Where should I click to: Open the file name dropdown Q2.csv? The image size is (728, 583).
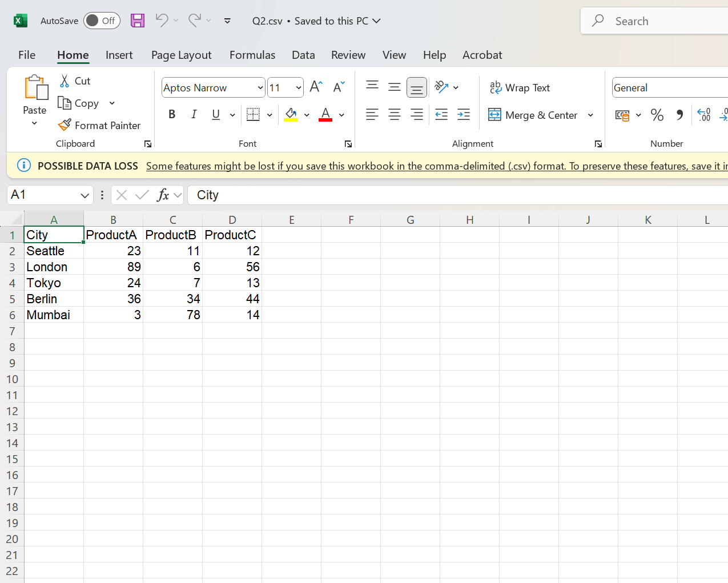point(316,21)
